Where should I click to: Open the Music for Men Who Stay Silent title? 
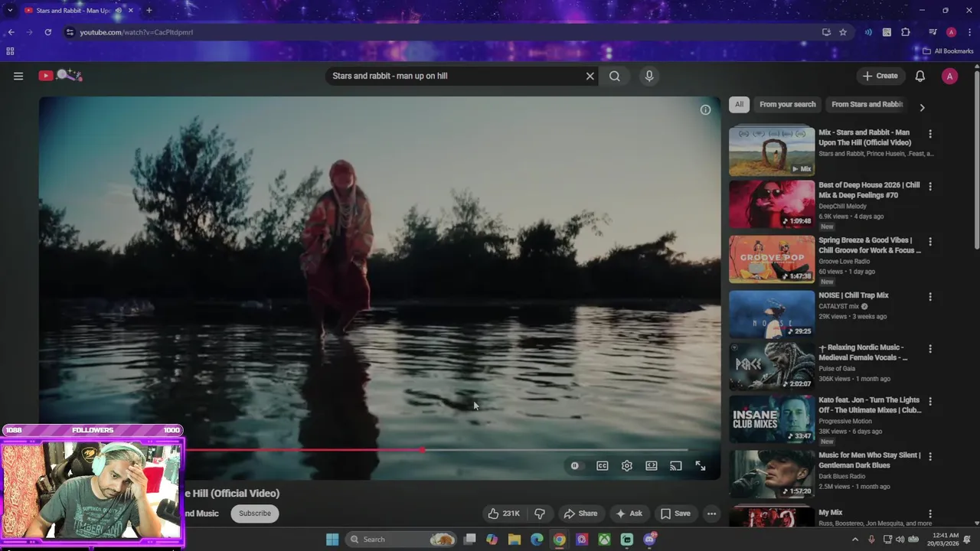pyautogui.click(x=870, y=460)
